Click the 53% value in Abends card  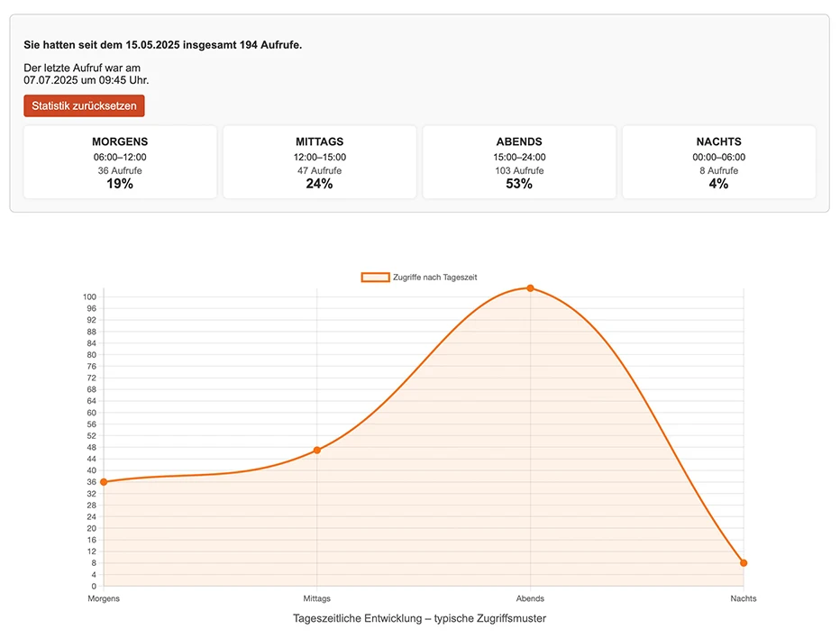(x=519, y=184)
